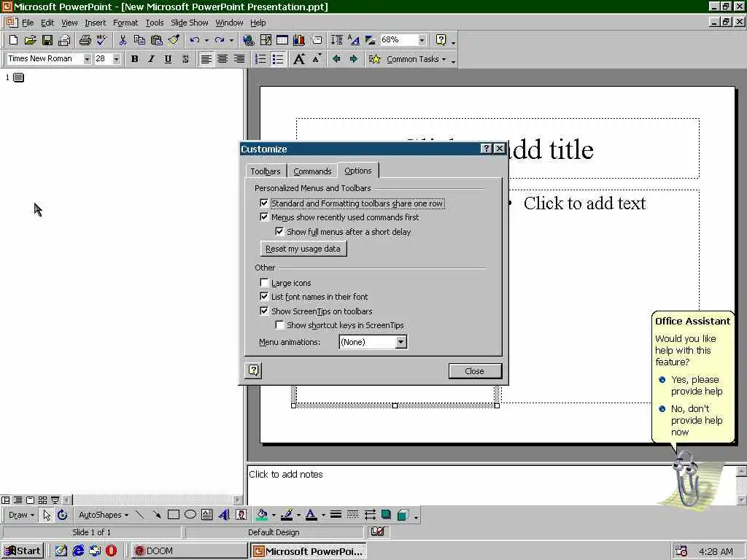Apply bulleted list formatting

pyautogui.click(x=278, y=59)
